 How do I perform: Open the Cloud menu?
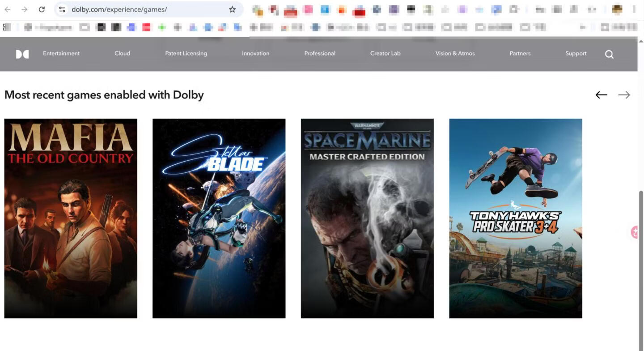click(122, 53)
